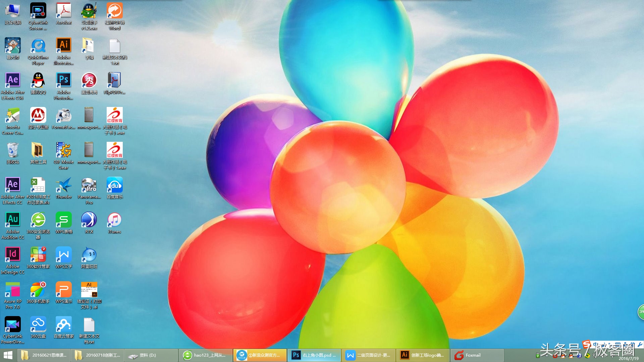Select the 360云盘 cloud icon
Image resolution: width=644 pixels, height=362 pixels.
point(38,325)
